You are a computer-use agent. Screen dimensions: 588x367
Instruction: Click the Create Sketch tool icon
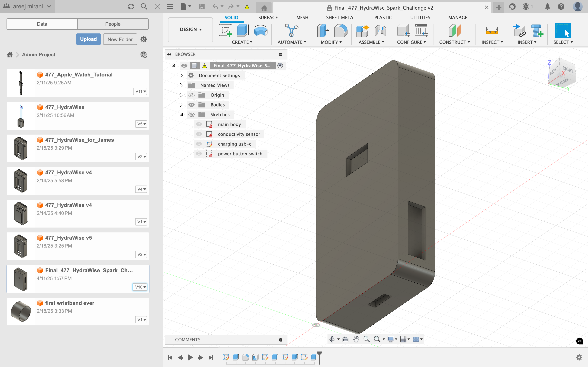click(x=225, y=31)
